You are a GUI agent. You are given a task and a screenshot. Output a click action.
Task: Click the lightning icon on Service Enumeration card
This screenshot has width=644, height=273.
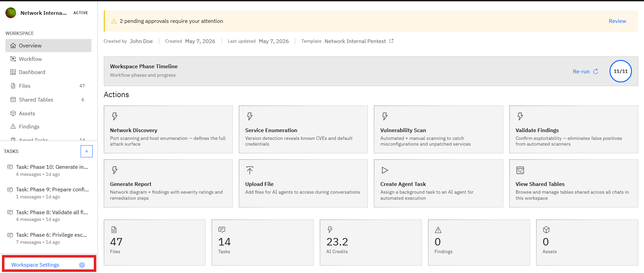[x=250, y=116]
